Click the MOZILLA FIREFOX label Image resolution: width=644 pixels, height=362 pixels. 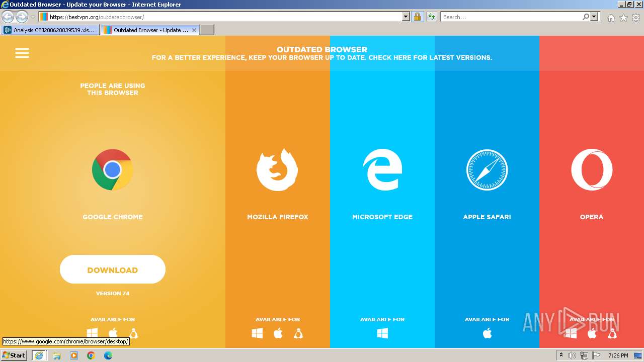point(278,217)
